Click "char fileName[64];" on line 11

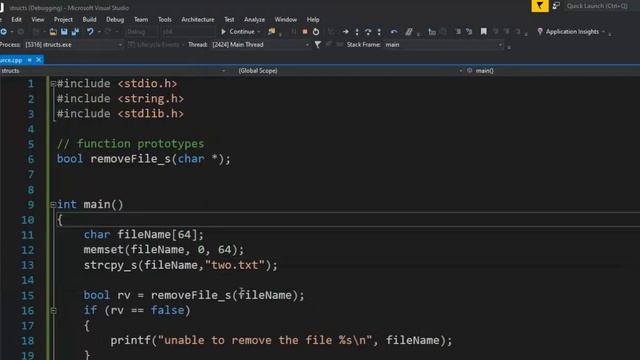[144, 235]
